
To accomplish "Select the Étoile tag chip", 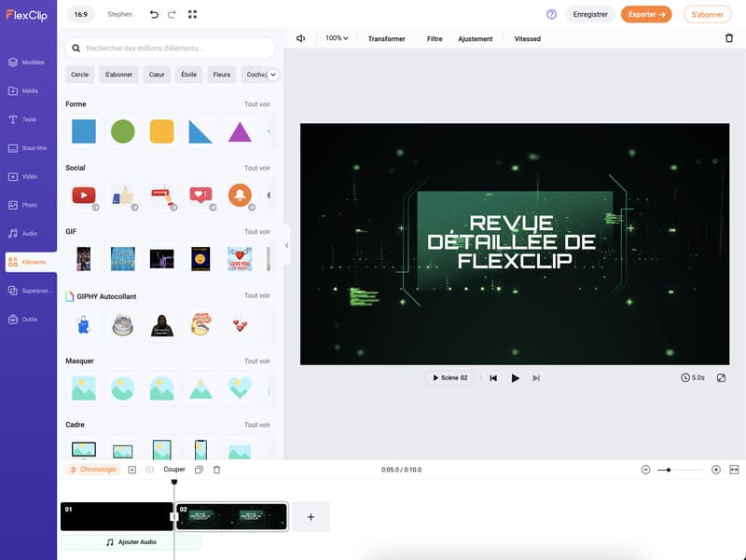I will click(189, 75).
